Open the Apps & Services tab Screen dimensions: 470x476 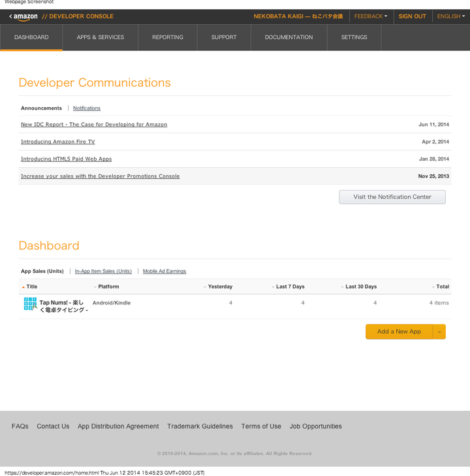coord(100,37)
